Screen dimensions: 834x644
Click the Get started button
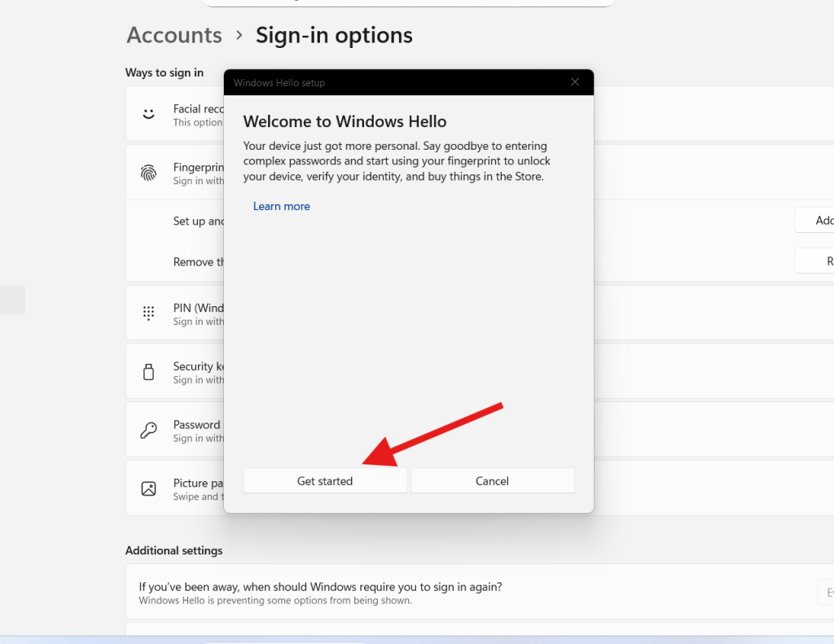(325, 480)
